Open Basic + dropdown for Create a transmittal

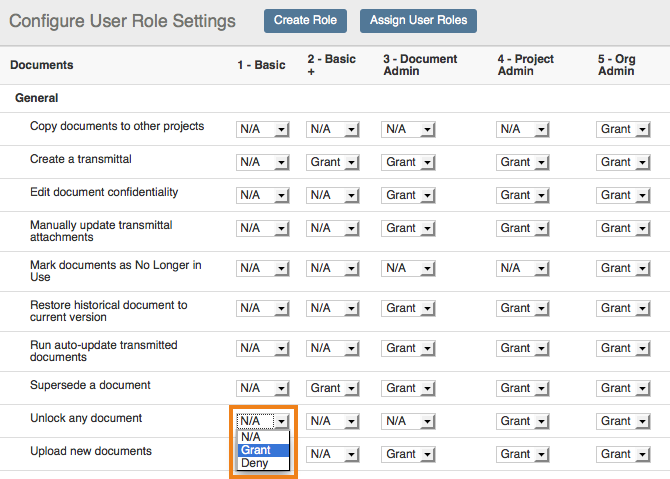pos(332,162)
